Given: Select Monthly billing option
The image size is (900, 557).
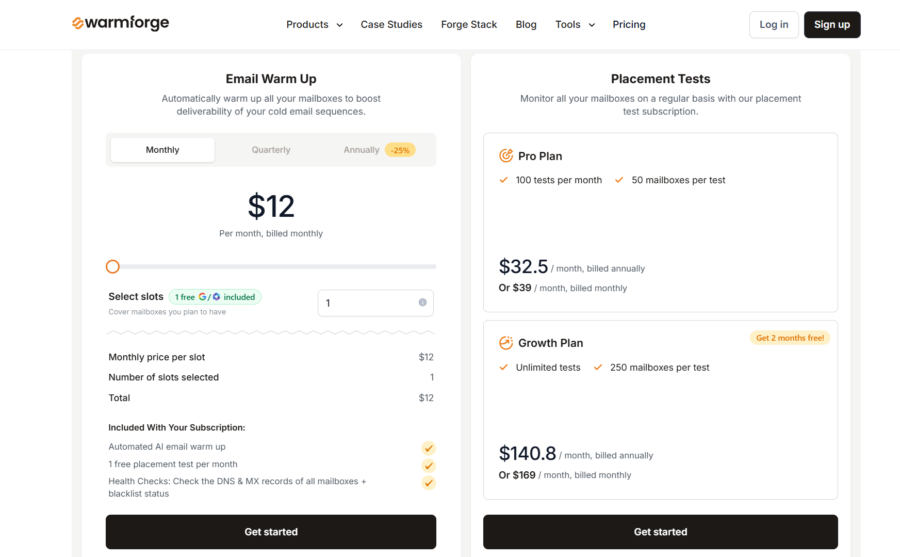Looking at the screenshot, I should (162, 150).
